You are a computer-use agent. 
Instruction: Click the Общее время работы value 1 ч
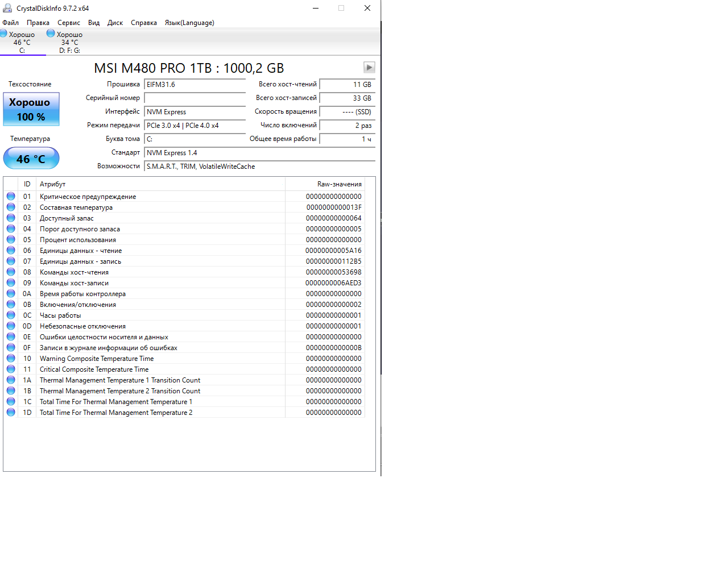pyautogui.click(x=348, y=139)
